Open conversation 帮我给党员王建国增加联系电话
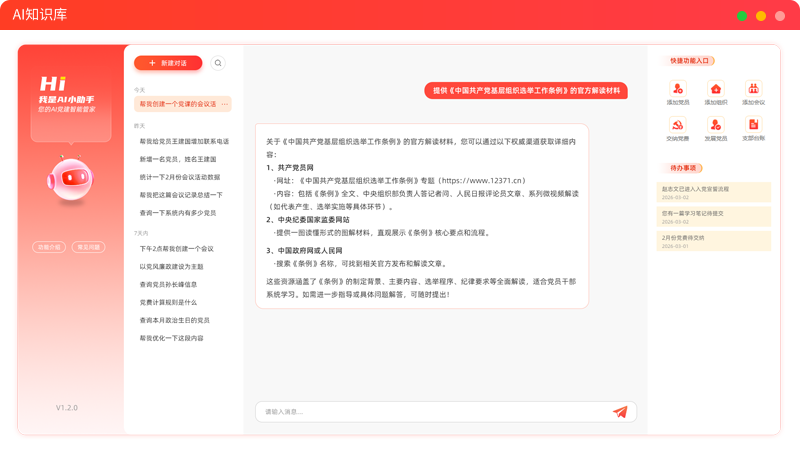Viewport: 800px width, 450px height. (x=184, y=141)
